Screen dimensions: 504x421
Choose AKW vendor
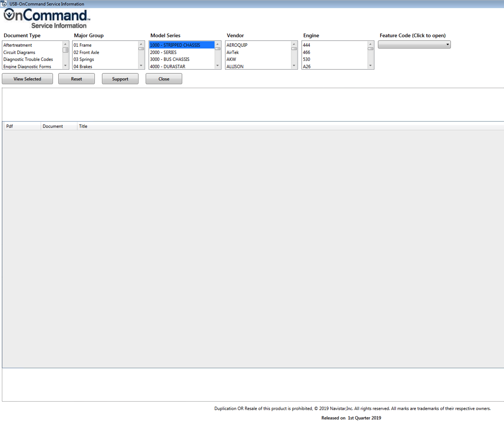(x=258, y=59)
